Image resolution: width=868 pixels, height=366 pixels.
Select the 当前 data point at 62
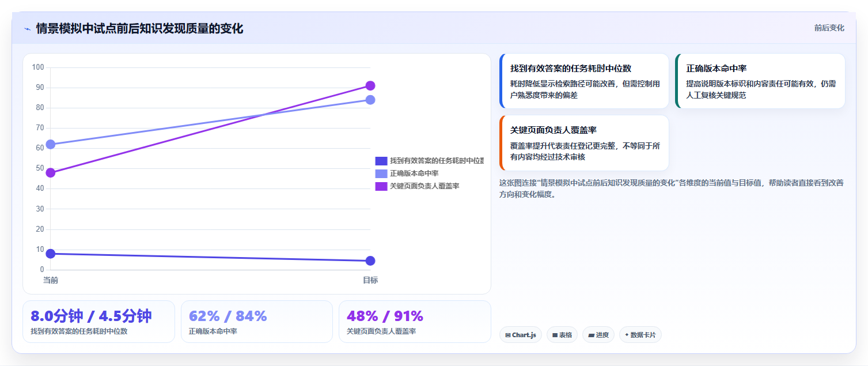click(51, 144)
